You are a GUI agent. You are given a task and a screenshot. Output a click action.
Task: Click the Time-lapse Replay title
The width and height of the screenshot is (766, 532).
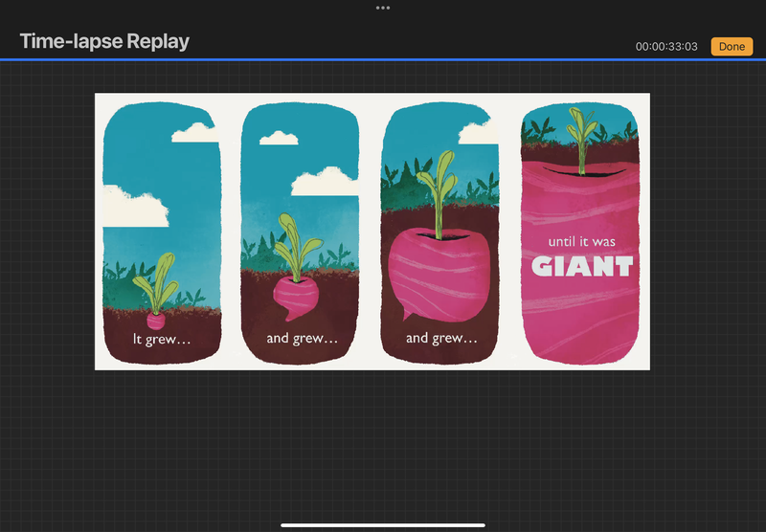point(104,42)
